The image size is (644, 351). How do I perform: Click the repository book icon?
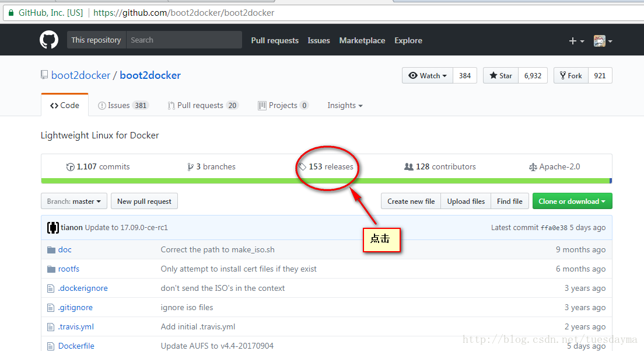click(44, 75)
